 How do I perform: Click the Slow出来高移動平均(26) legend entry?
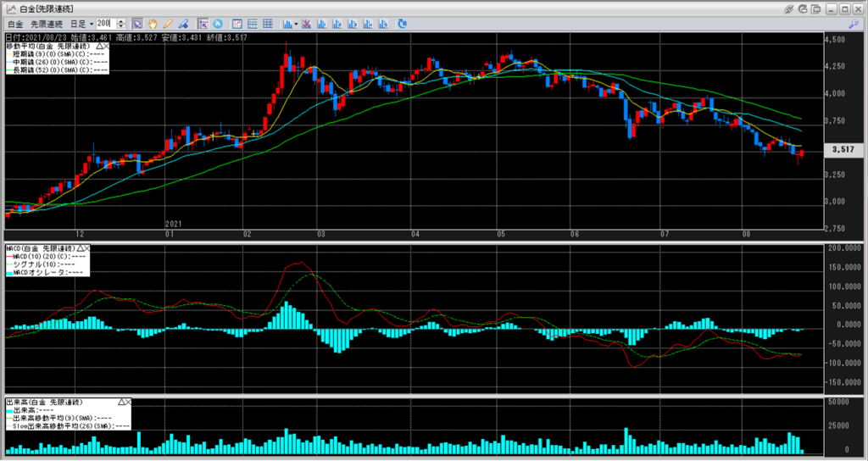pos(68,425)
